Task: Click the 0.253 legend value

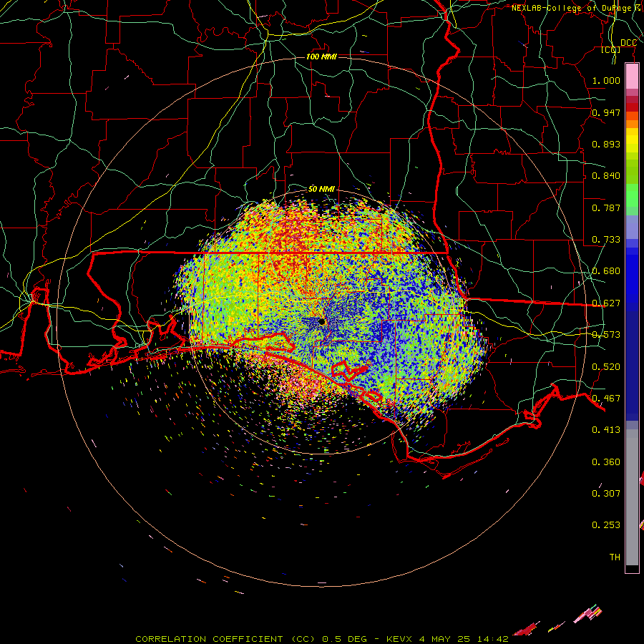Action: [x=606, y=525]
